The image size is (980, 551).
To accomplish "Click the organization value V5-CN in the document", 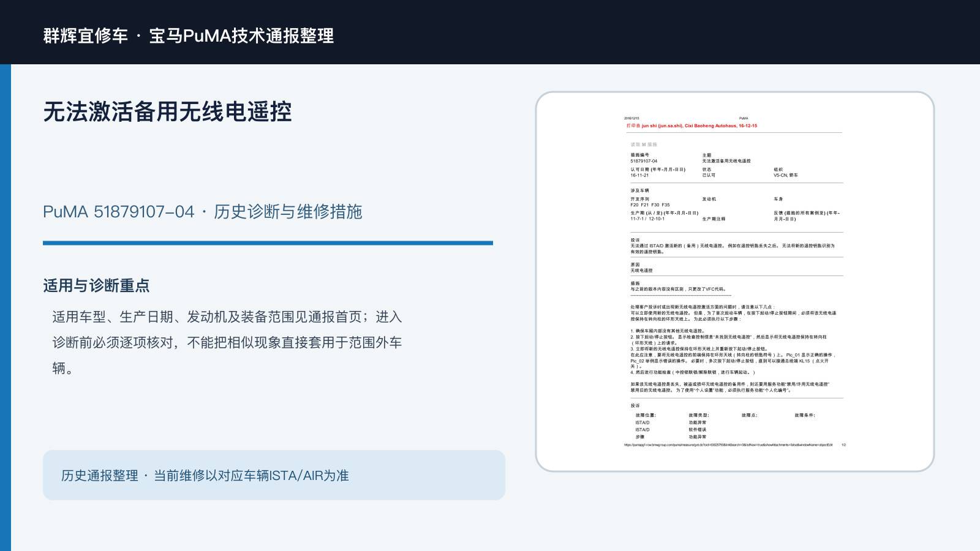I will point(785,175).
